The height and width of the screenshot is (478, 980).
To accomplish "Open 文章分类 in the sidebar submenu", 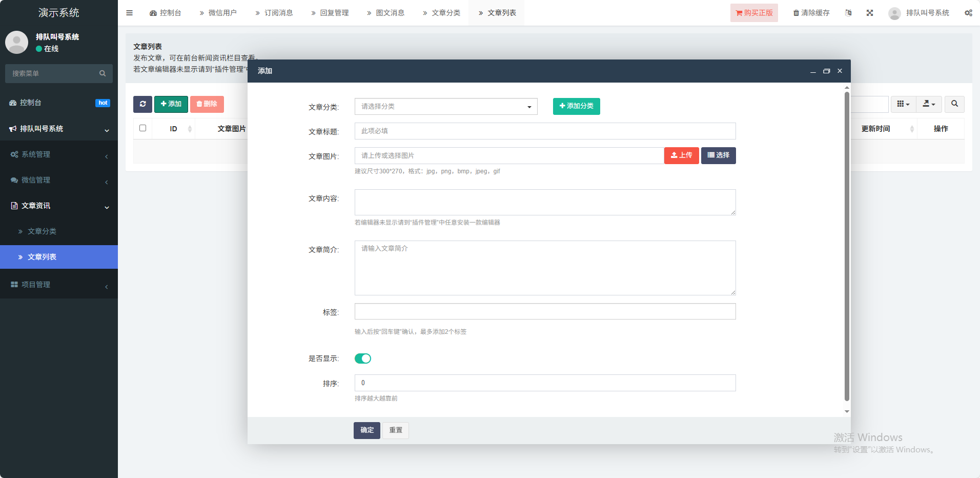I will tap(42, 231).
